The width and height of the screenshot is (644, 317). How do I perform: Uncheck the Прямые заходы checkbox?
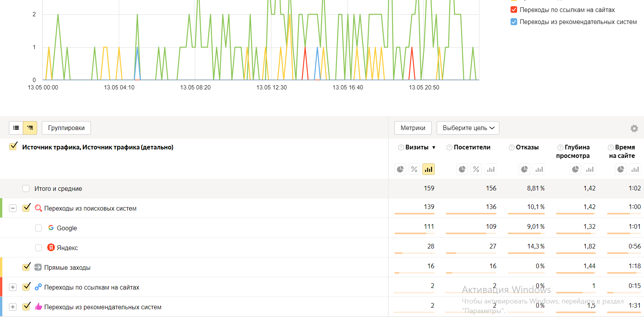click(x=26, y=267)
